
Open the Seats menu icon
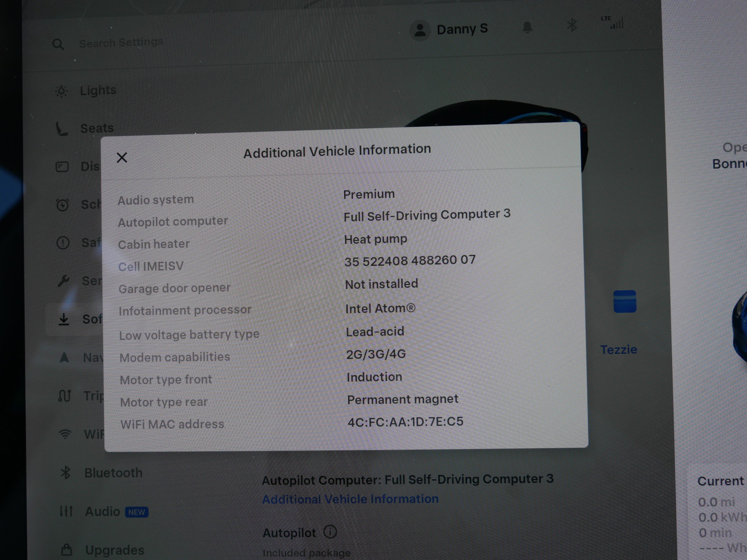coord(62,129)
